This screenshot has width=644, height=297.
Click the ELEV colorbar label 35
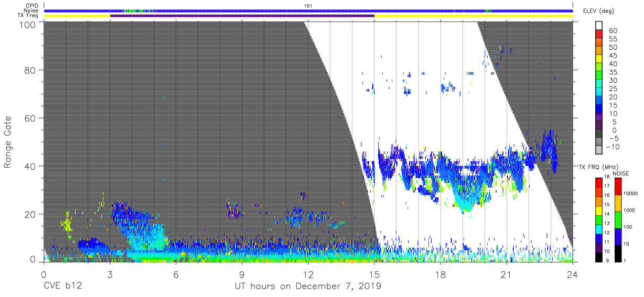point(612,72)
